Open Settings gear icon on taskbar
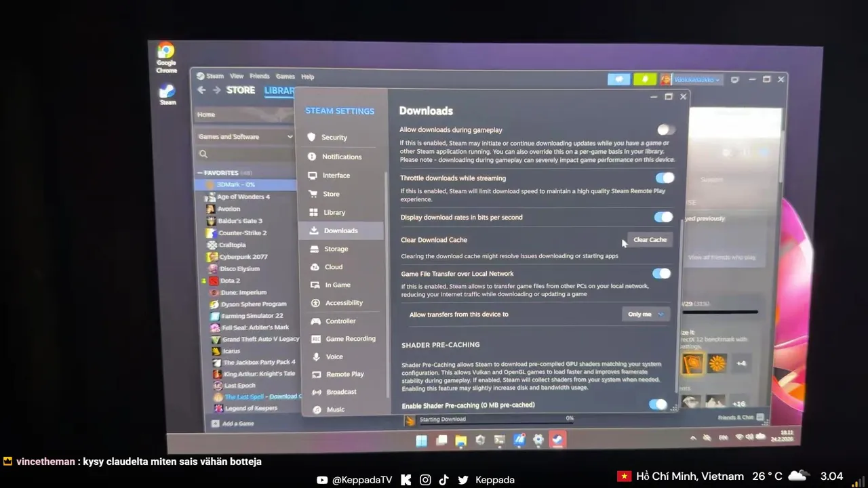 pos(538,440)
